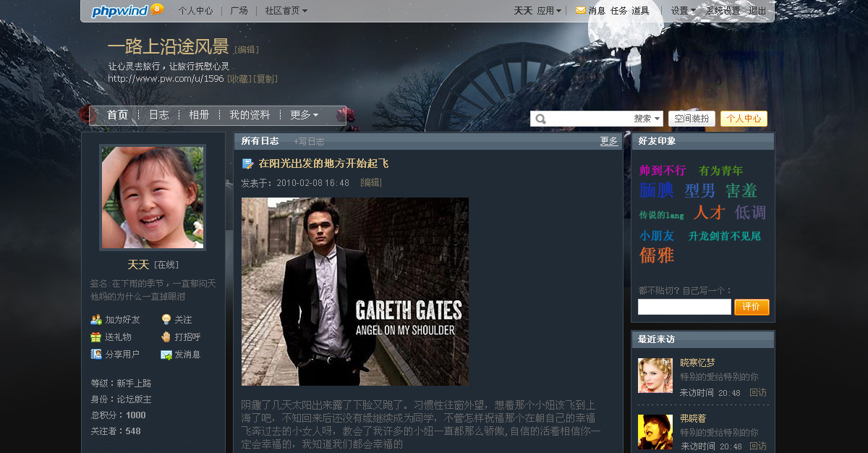Image resolution: width=868 pixels, height=453 pixels.
Task: Switch to the 日志 tab
Action: (158, 115)
